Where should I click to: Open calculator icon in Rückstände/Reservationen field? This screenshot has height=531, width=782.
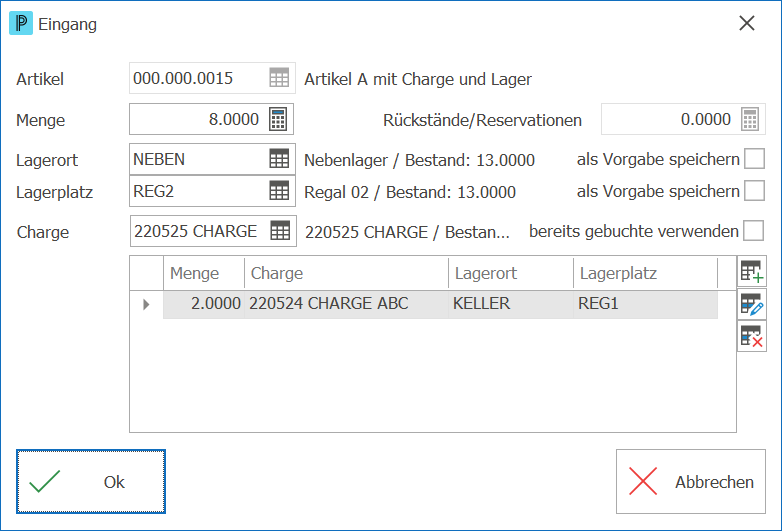click(750, 119)
